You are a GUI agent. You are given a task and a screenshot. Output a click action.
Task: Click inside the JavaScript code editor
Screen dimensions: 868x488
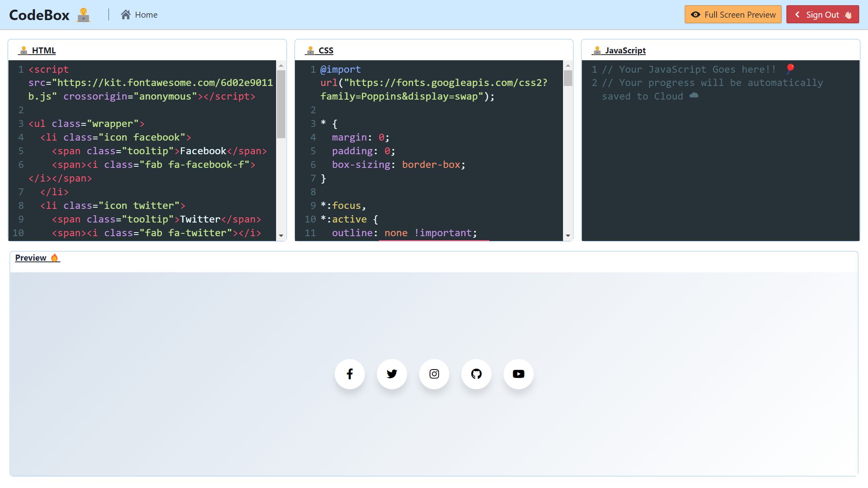click(x=719, y=169)
